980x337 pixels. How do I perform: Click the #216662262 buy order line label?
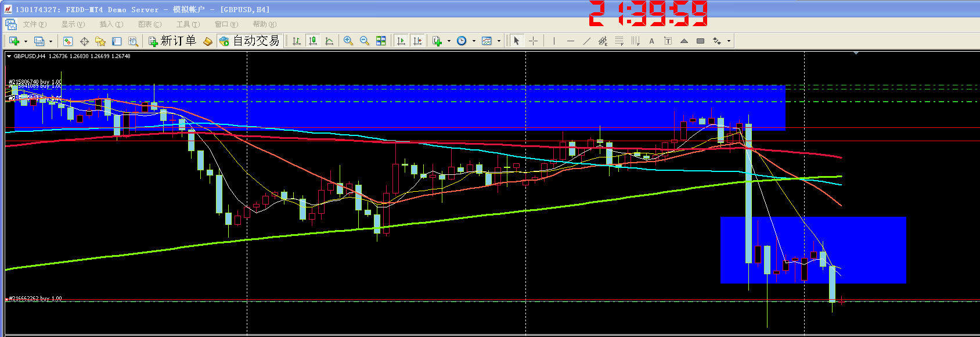(35, 298)
